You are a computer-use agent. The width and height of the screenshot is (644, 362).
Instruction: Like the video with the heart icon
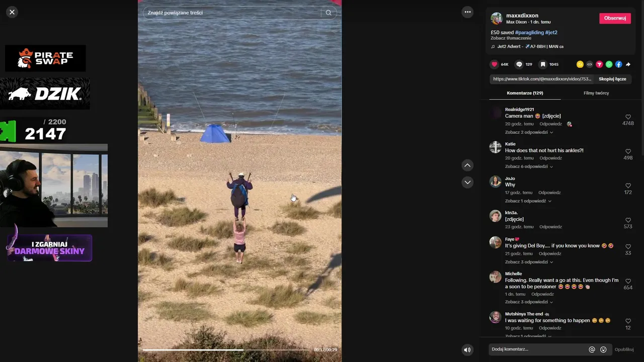(x=494, y=64)
